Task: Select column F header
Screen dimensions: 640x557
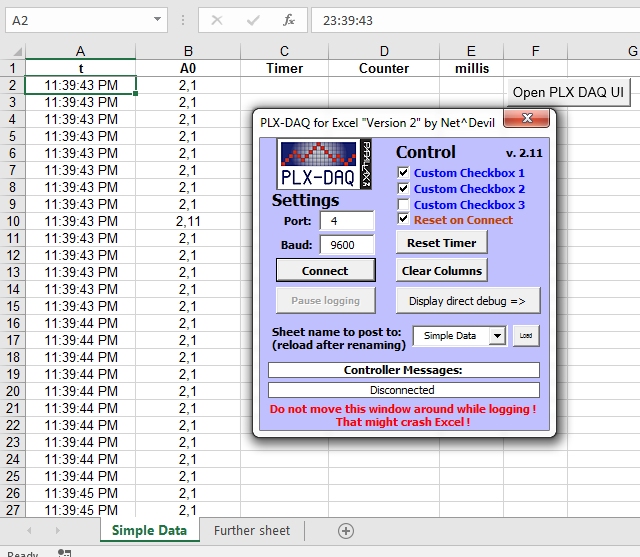Action: point(536,51)
